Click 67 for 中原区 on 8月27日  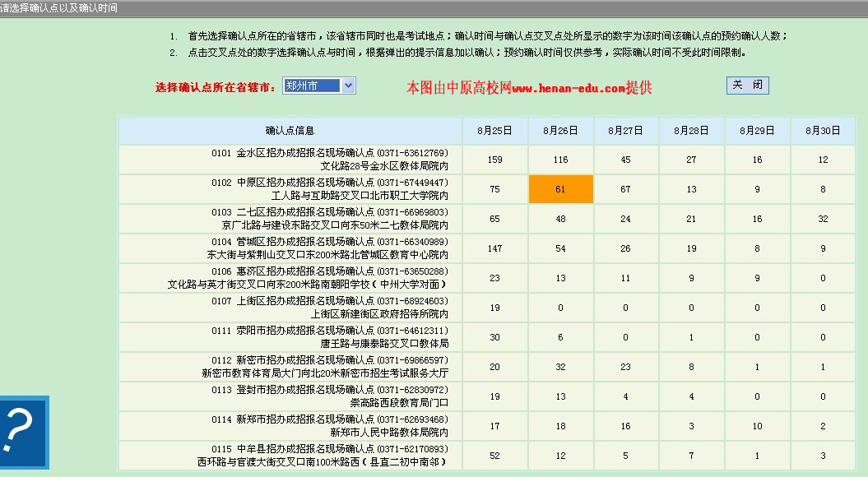625,189
